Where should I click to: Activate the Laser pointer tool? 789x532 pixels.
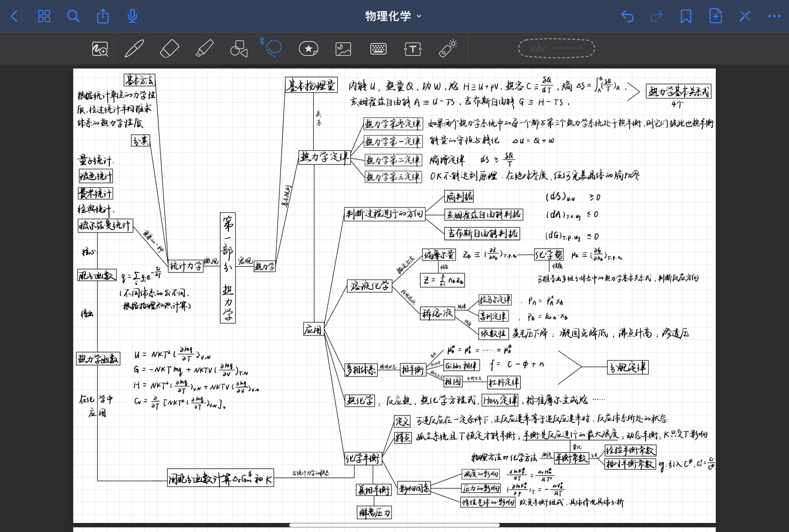(x=448, y=48)
